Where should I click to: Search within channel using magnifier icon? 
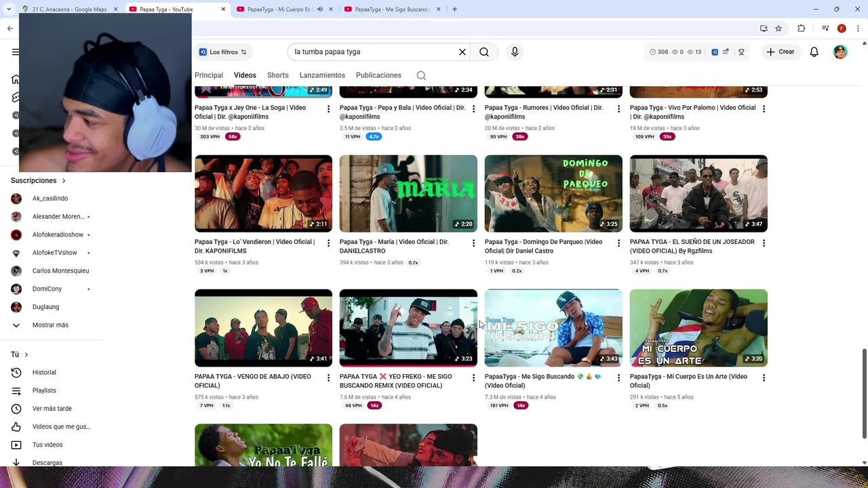click(x=421, y=75)
